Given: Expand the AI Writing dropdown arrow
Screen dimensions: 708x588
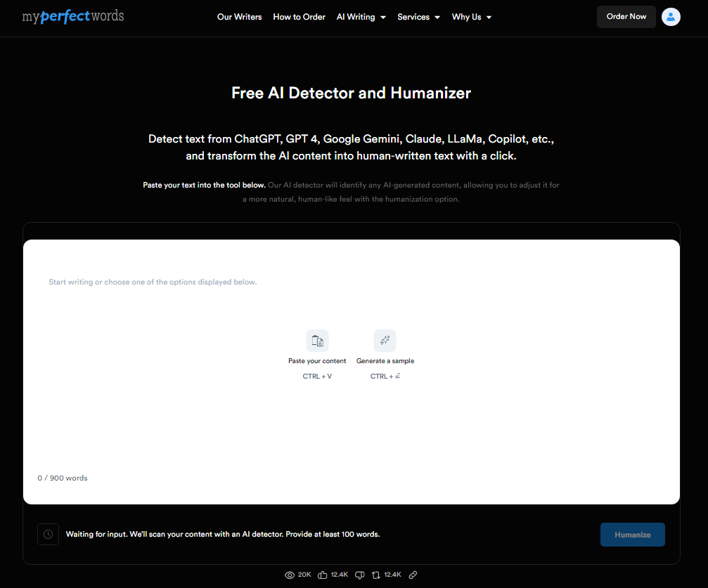Looking at the screenshot, I should point(383,17).
